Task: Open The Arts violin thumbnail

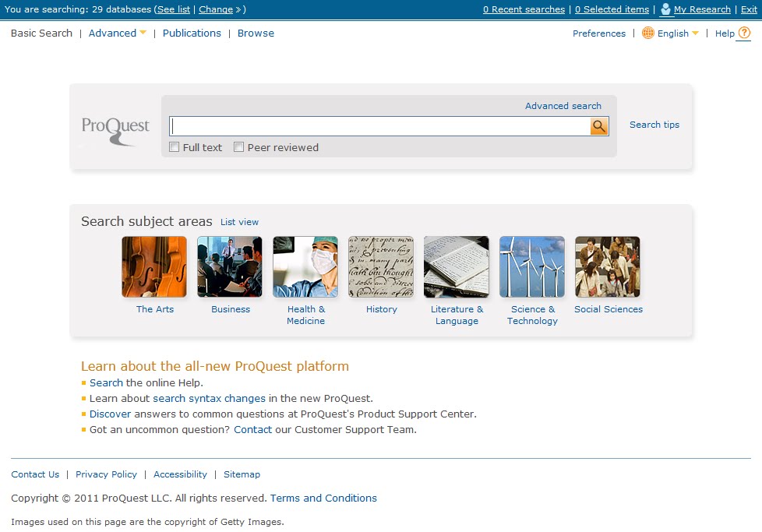Action: [x=154, y=266]
